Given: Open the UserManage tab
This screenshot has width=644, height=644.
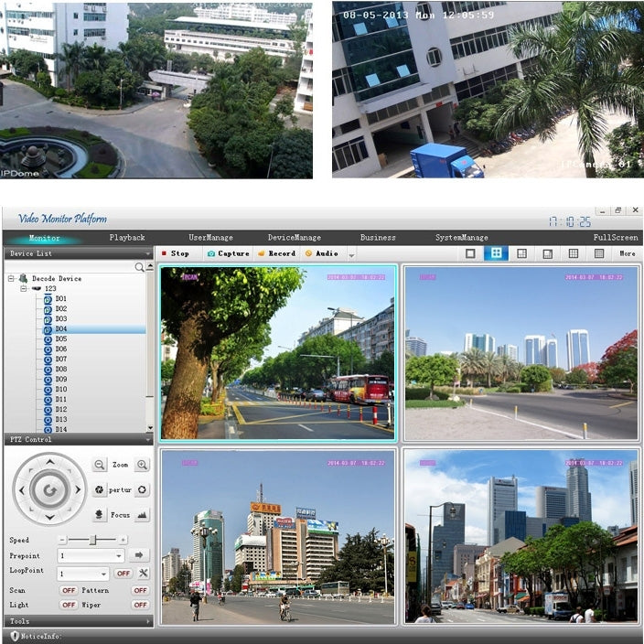Looking at the screenshot, I should 210,238.
